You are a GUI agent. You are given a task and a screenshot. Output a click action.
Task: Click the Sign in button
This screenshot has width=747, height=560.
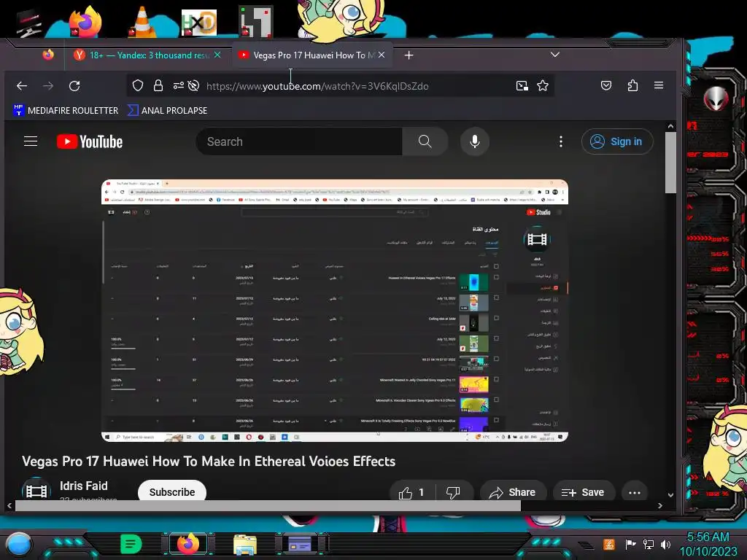pyautogui.click(x=617, y=141)
